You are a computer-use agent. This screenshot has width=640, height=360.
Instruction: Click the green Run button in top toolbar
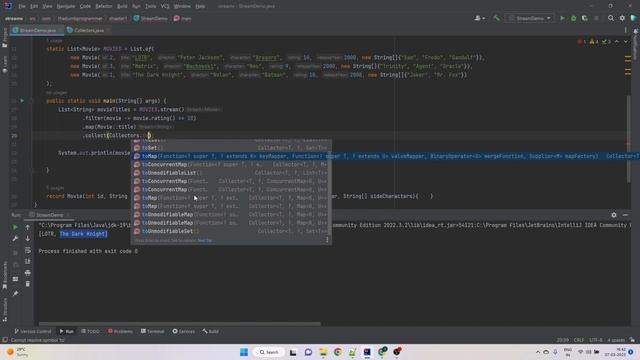coord(562,18)
